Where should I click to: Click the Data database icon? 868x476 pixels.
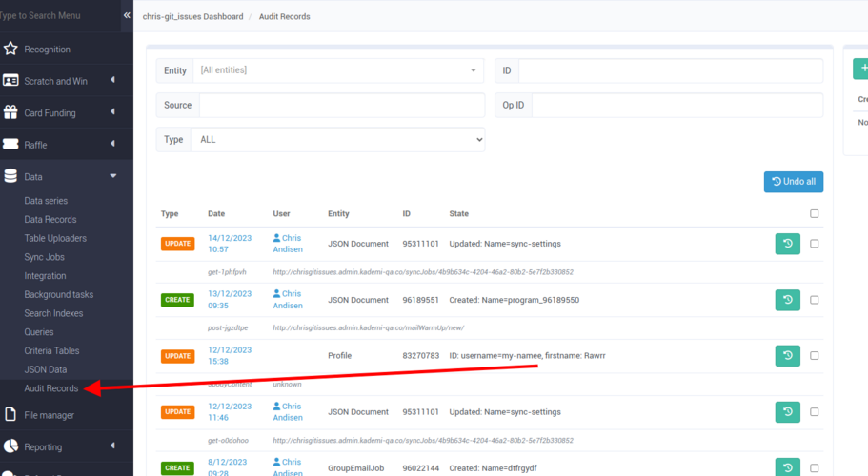[10, 176]
